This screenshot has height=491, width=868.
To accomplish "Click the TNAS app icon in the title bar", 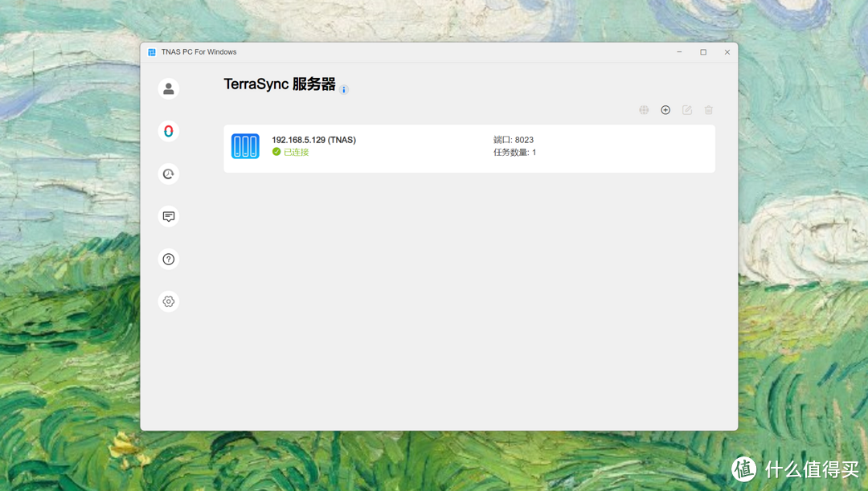I will [151, 51].
